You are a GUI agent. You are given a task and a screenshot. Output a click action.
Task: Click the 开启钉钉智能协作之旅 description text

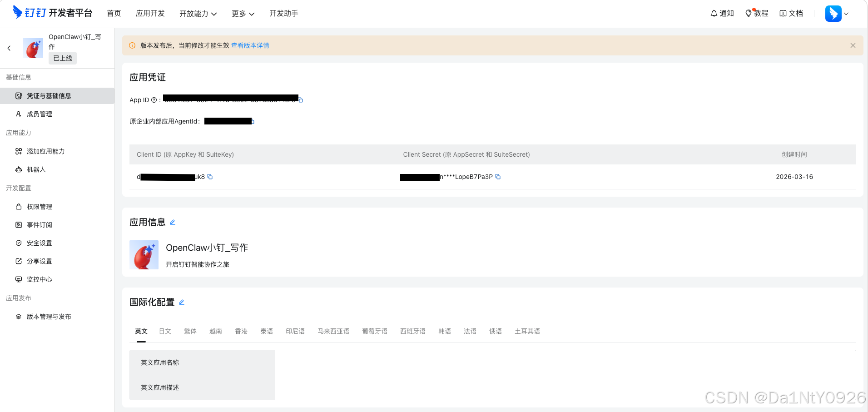click(x=198, y=264)
